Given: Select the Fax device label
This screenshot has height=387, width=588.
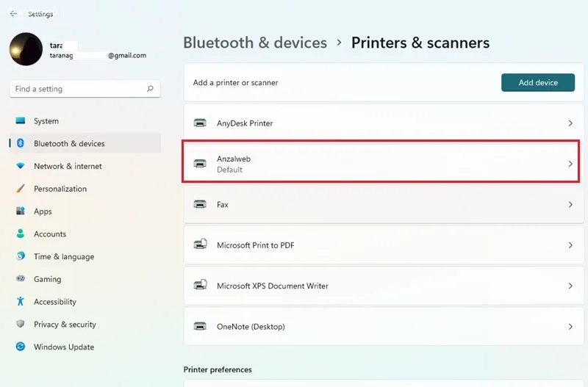Looking at the screenshot, I should click(x=223, y=205).
